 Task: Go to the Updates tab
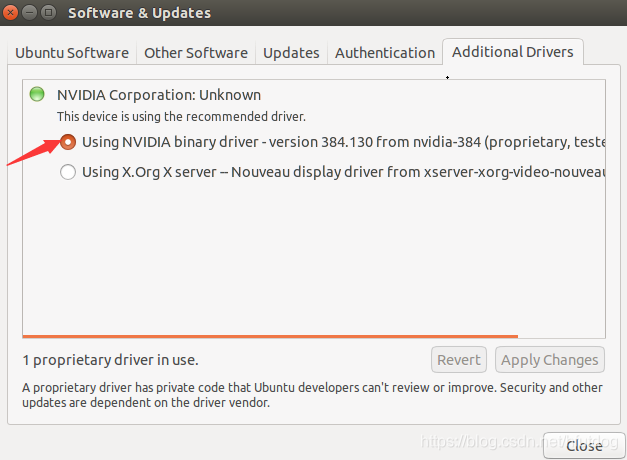pos(291,53)
